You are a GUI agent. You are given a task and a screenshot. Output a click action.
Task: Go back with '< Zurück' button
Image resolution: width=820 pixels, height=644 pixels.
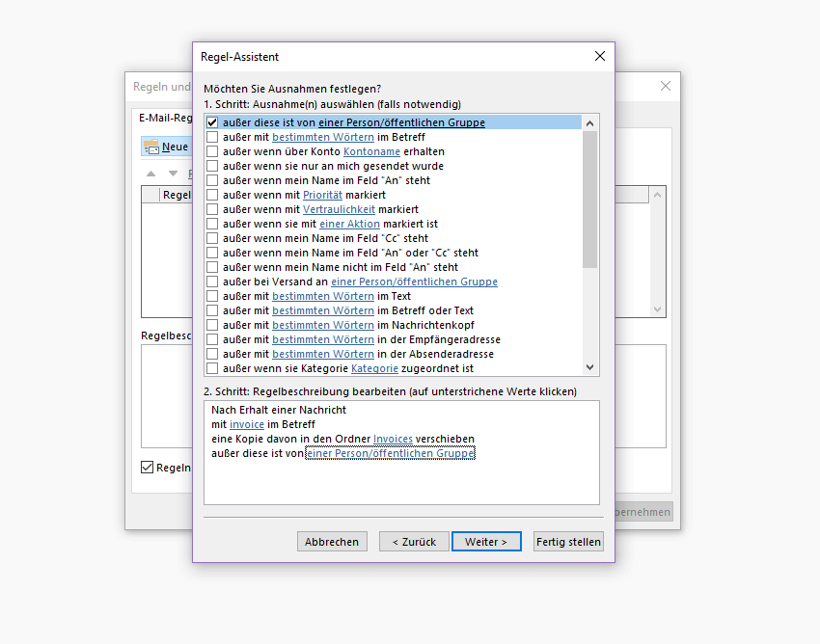[x=414, y=542]
